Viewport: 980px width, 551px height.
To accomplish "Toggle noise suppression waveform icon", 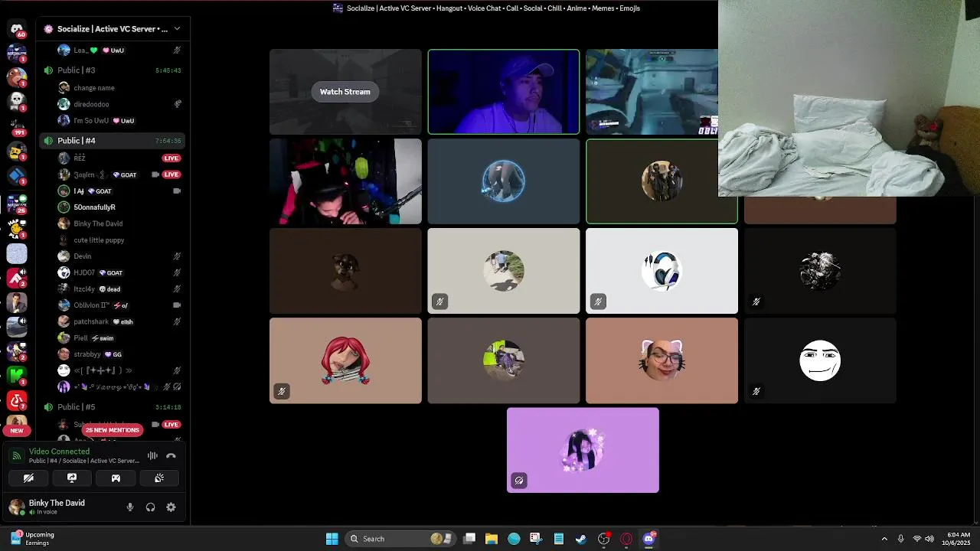I will point(152,455).
